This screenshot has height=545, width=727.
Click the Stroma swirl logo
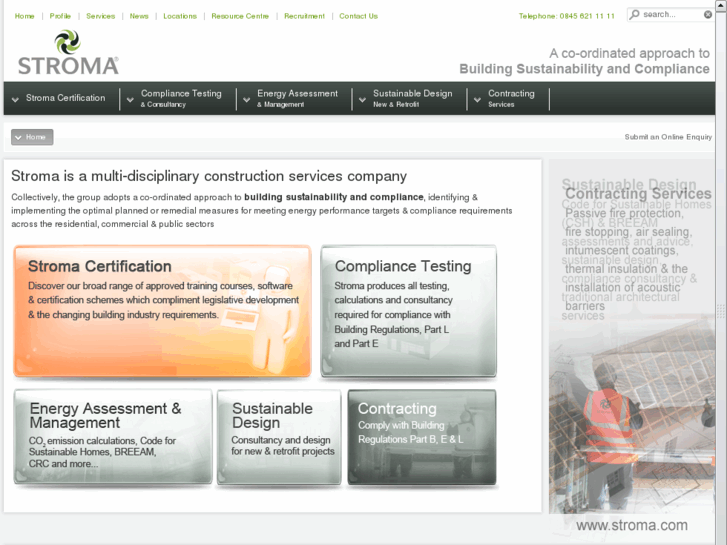pos(68,52)
